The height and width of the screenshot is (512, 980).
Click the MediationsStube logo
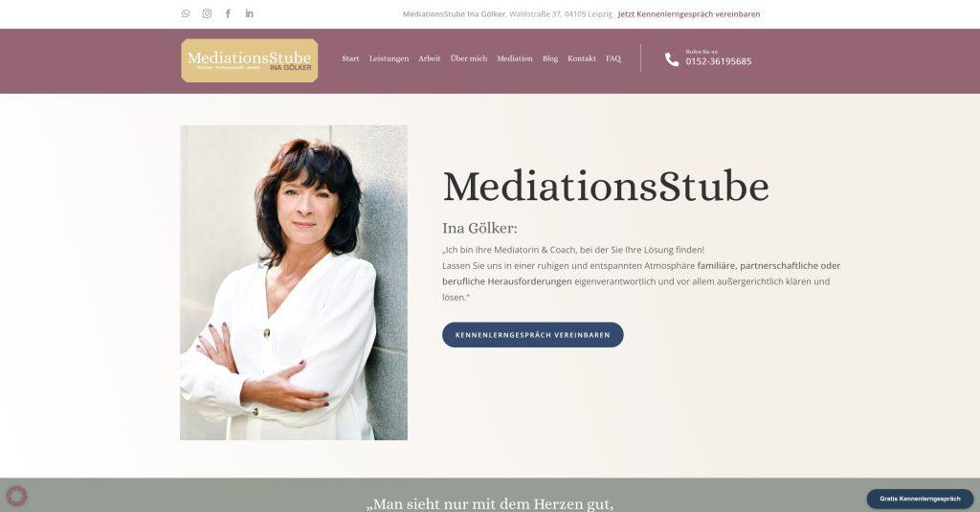coord(250,60)
